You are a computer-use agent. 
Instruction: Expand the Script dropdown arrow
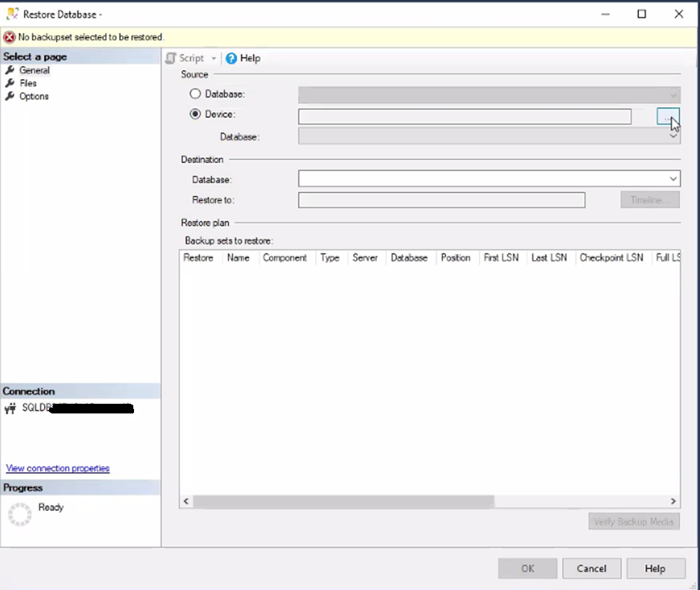point(214,58)
